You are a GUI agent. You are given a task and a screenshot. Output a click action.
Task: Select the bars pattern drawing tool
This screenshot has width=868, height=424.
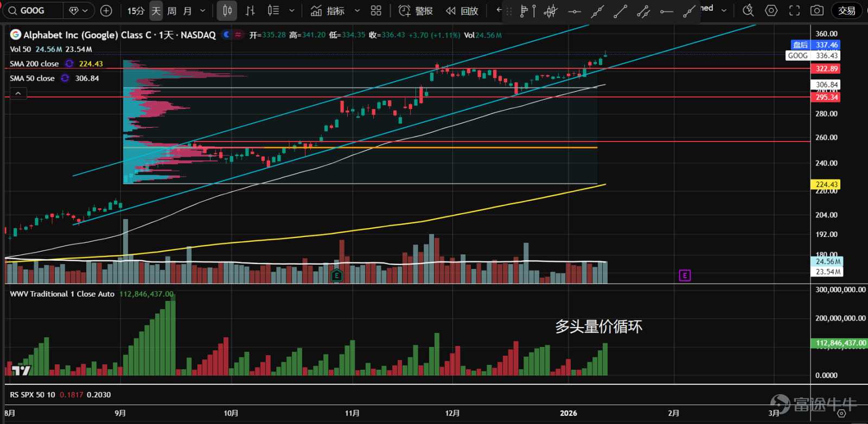click(x=551, y=11)
